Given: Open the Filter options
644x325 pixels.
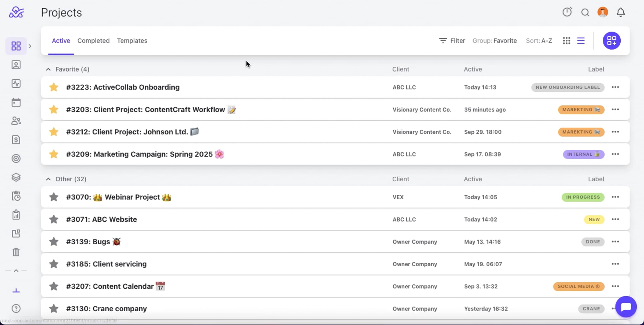Looking at the screenshot, I should (452, 41).
